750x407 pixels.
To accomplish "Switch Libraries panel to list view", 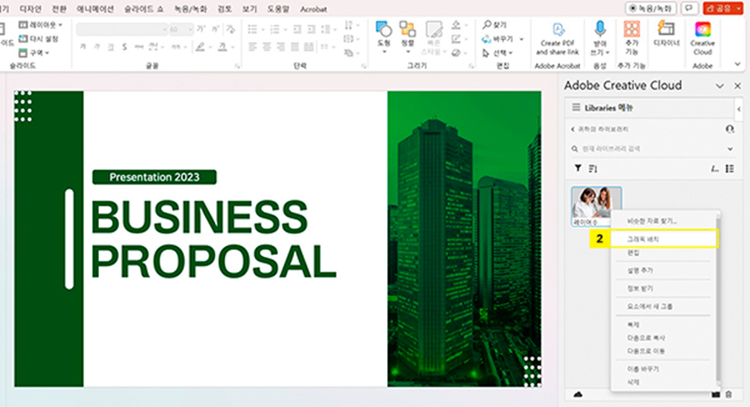I will click(x=729, y=168).
